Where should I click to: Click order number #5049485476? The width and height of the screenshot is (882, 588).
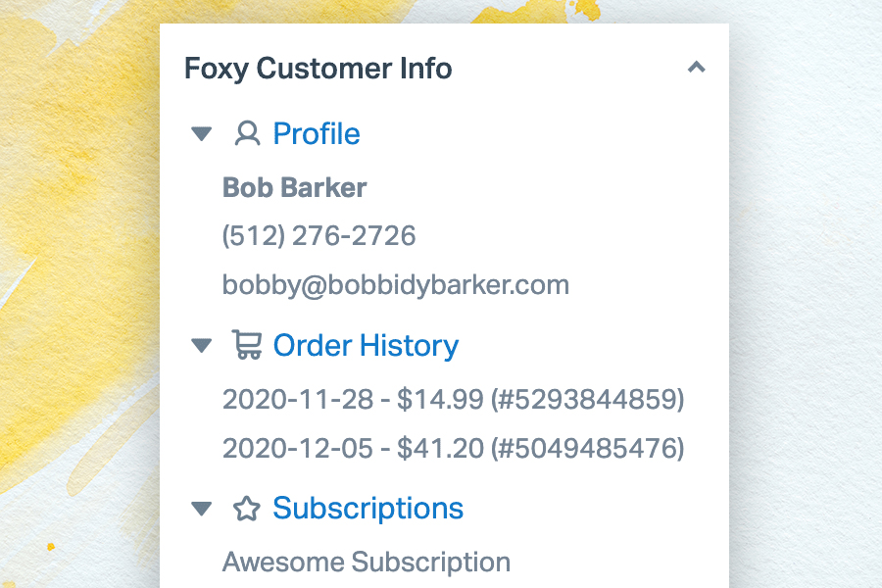[x=588, y=449]
